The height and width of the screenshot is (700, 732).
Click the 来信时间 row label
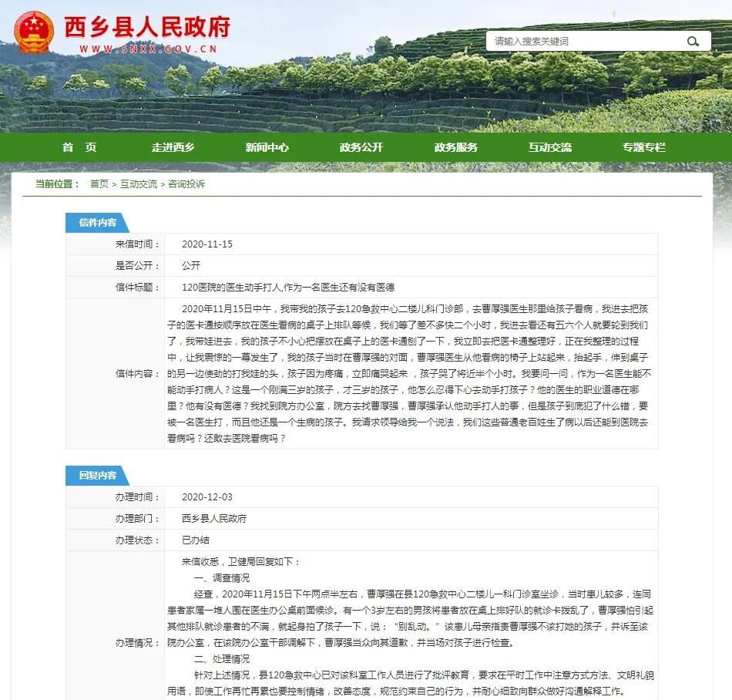click(x=138, y=244)
